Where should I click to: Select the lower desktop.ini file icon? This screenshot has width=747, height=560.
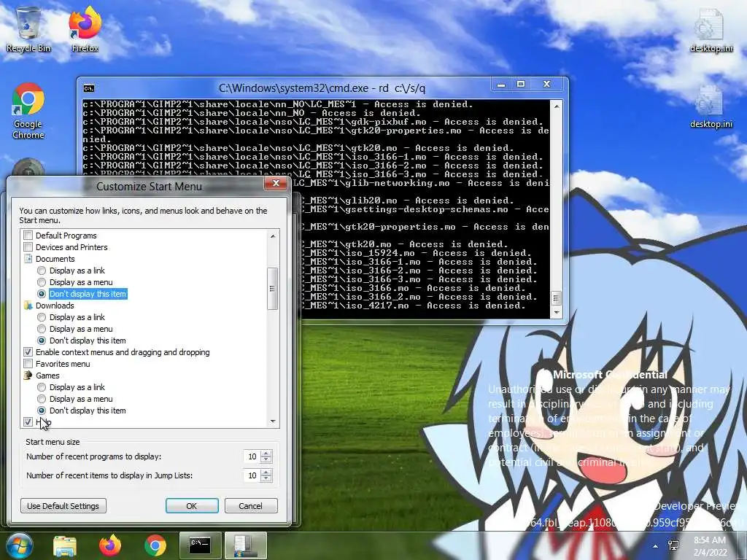click(711, 106)
